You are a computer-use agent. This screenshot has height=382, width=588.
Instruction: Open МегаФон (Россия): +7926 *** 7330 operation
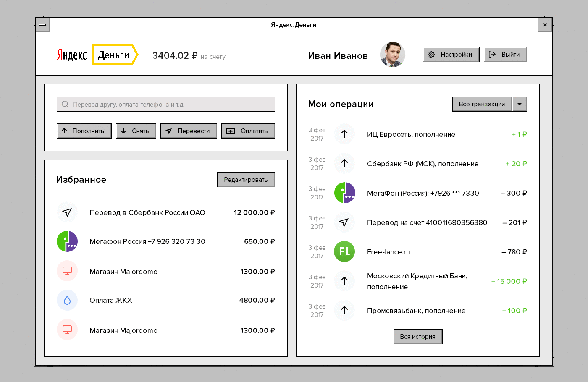pyautogui.click(x=423, y=193)
